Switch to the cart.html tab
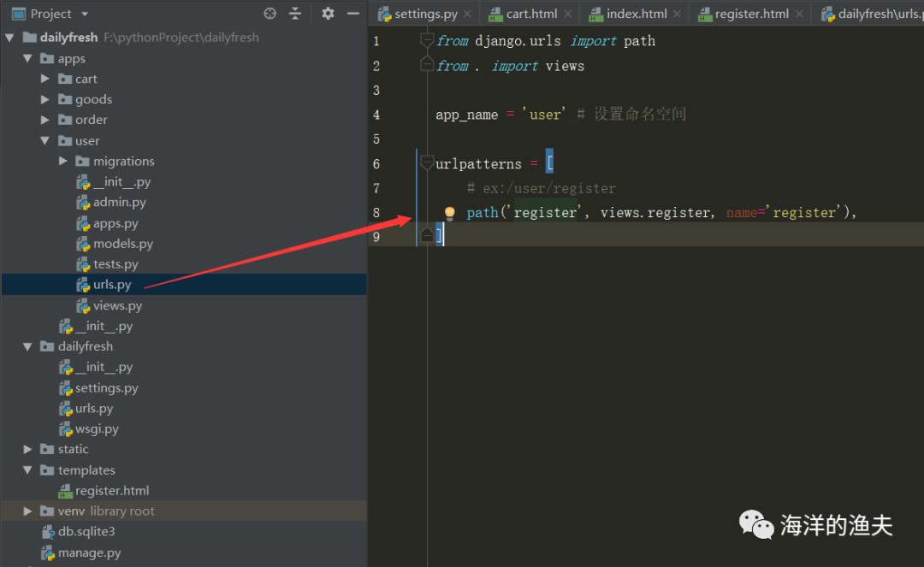Screen dimensions: 924x567 [x=531, y=14]
